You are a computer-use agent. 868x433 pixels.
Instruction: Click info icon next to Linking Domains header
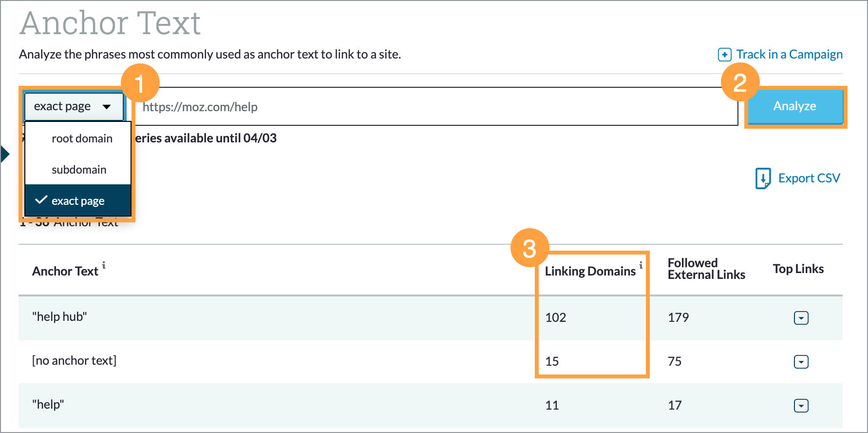pos(641,265)
